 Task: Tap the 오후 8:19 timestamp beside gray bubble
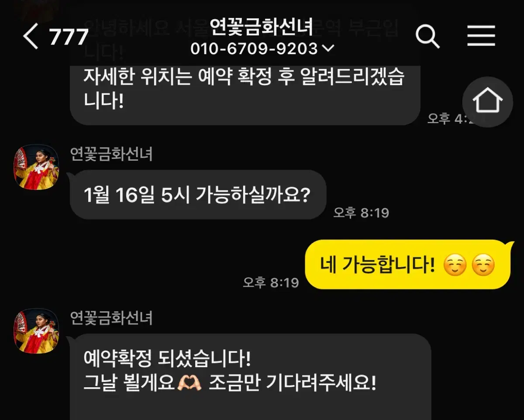pos(361,213)
